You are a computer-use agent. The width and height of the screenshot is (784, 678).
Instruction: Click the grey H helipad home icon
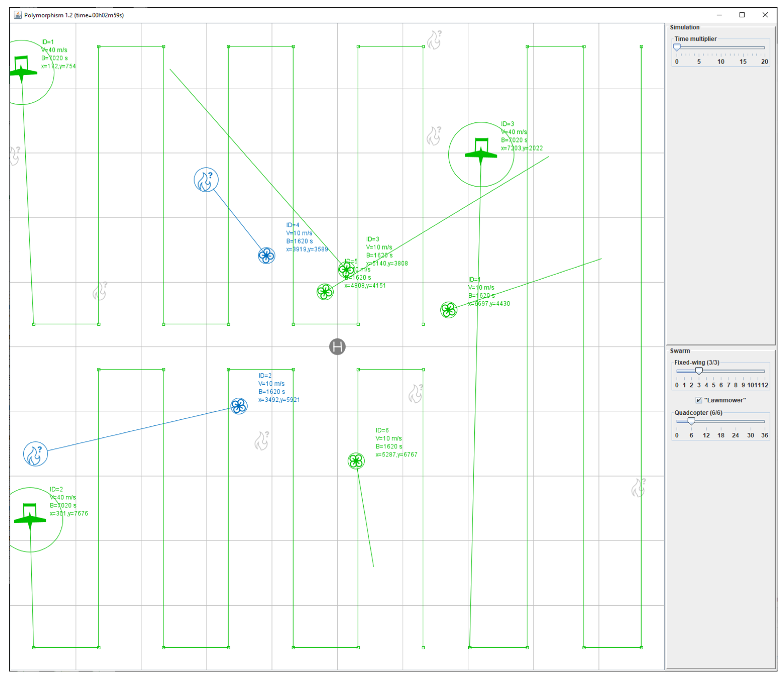click(337, 346)
